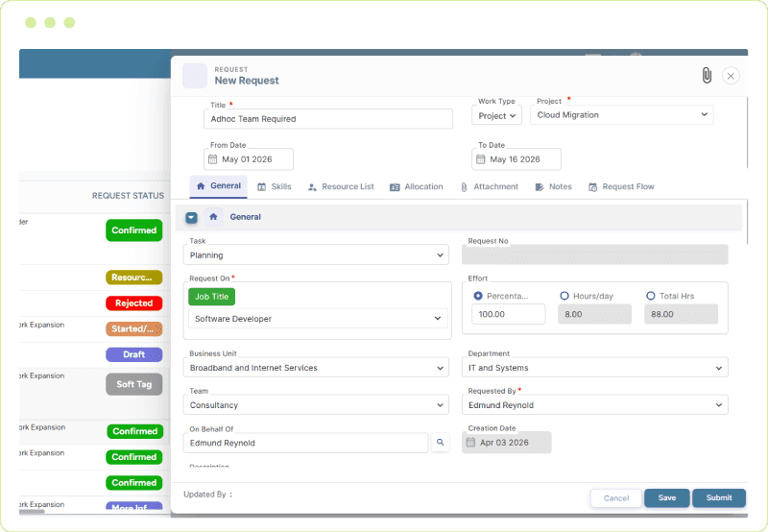Click the Title input field
This screenshot has height=532, width=768.
(x=328, y=119)
